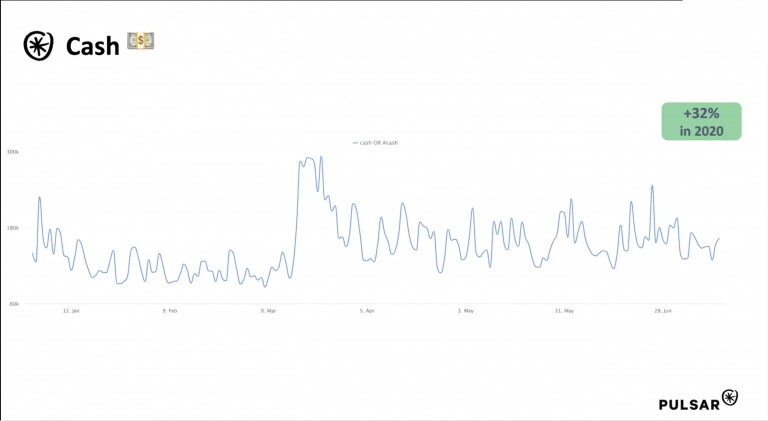This screenshot has height=421, width=768.
Task: Select the 'Cash' slide title
Action: click(93, 46)
